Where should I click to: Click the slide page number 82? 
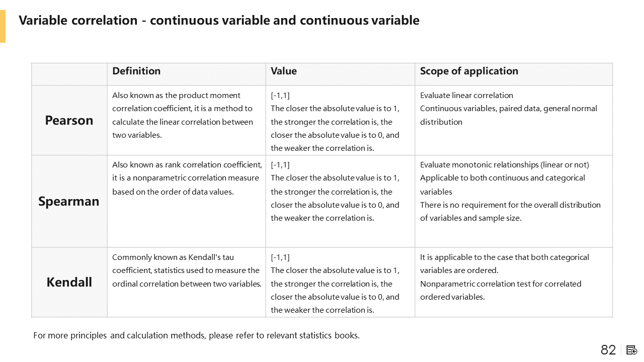pyautogui.click(x=608, y=350)
